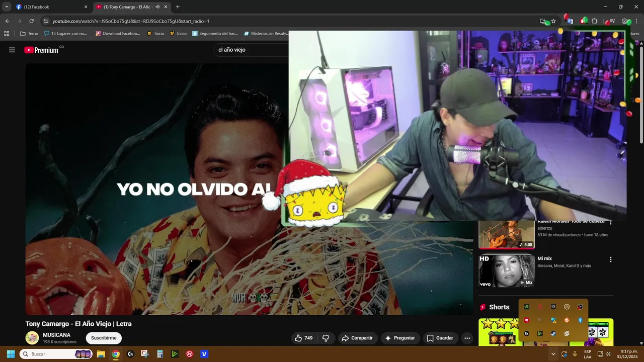Screen dimensions: 644x362
Task: Open the blue V app on taskbar
Action: tap(204, 354)
